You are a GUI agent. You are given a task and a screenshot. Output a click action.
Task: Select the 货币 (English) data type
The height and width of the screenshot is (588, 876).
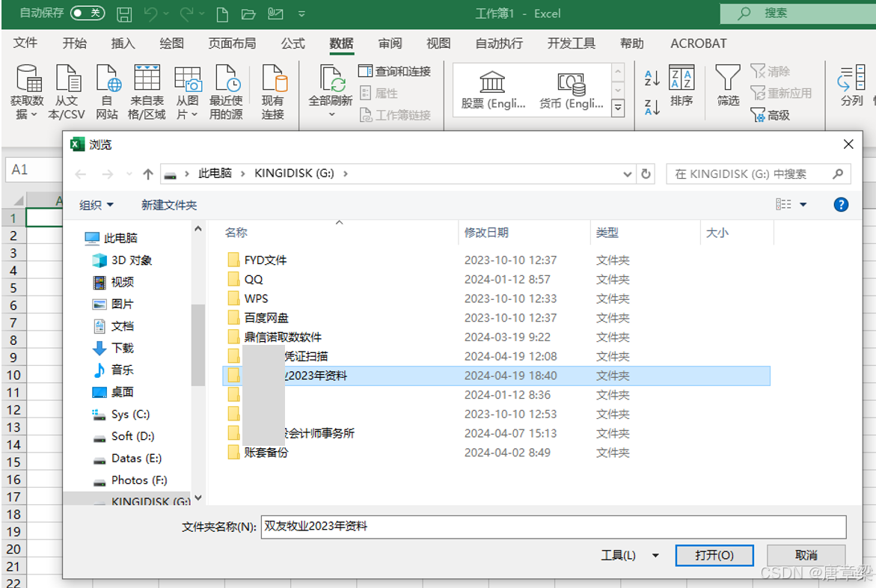tap(571, 91)
